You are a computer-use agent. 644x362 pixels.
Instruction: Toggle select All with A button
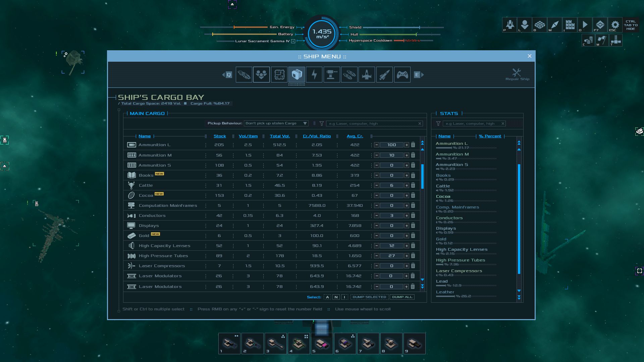click(327, 297)
